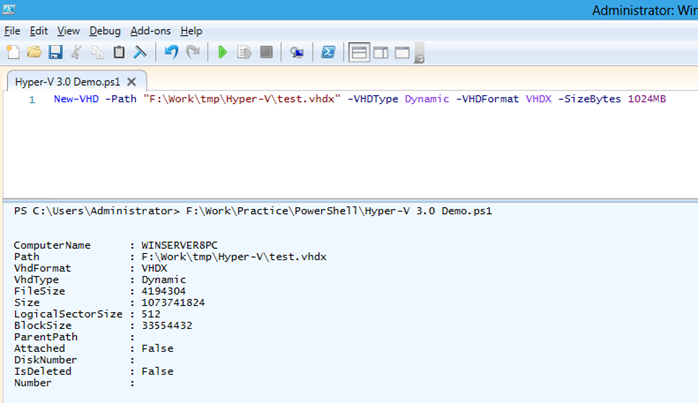Screen dimensions: 698x403
Task: Open the File menu
Action: [12, 31]
